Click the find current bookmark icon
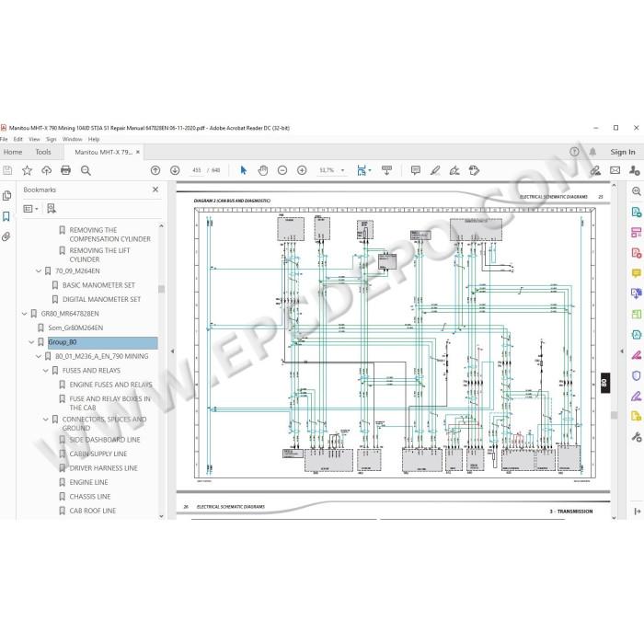Screen dimensions: 644x644 52,209
